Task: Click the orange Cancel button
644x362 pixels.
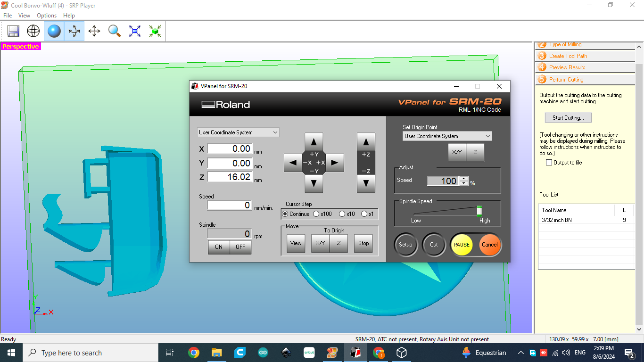Action: [x=489, y=245]
